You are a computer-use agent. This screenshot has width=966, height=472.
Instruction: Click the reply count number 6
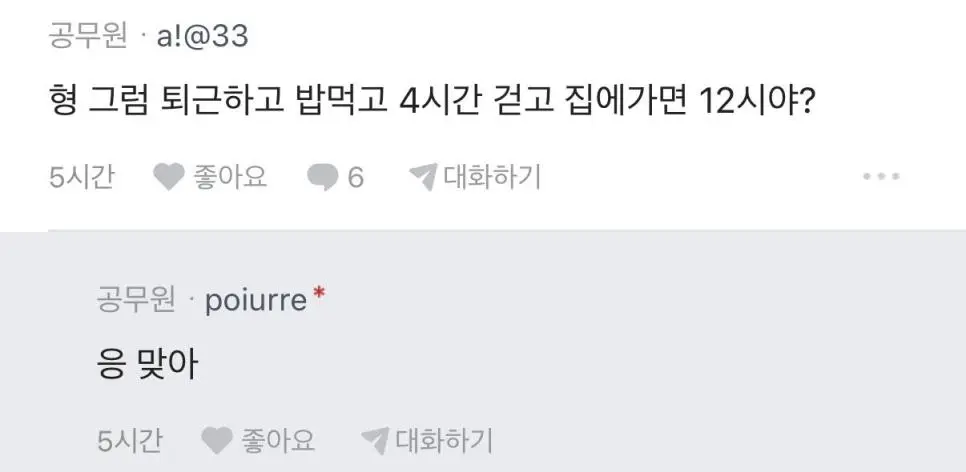pos(355,178)
